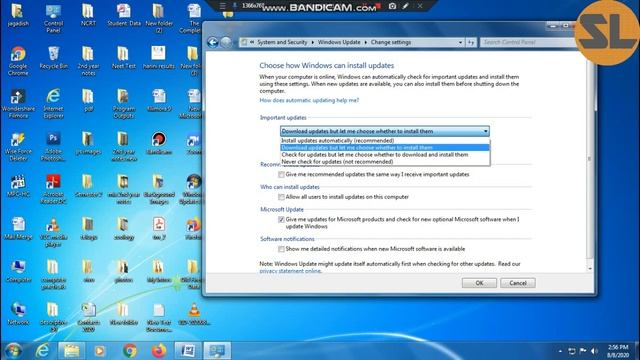Viewport: 640px width, 360px height.
Task: Launch Google Chrome from the desktop shortcut
Action: (x=18, y=61)
